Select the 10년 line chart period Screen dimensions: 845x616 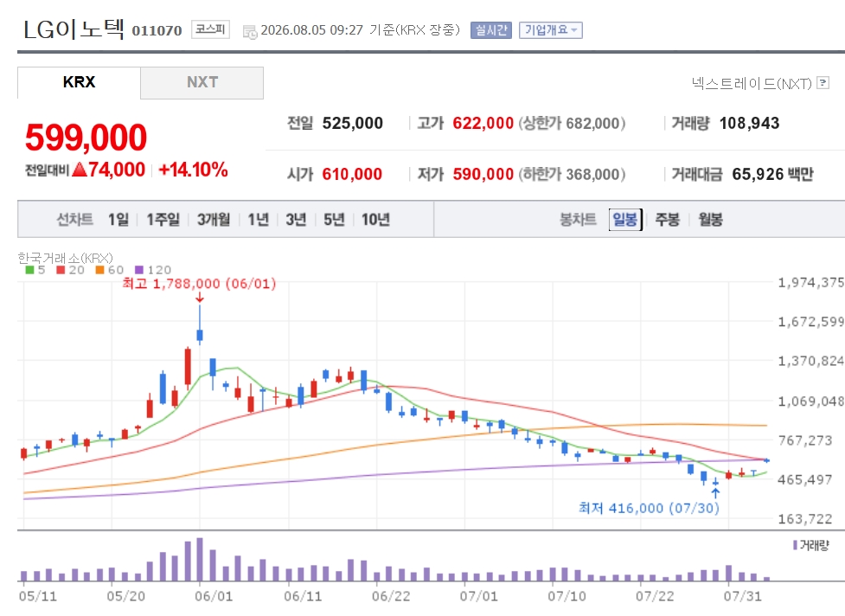coord(375,220)
